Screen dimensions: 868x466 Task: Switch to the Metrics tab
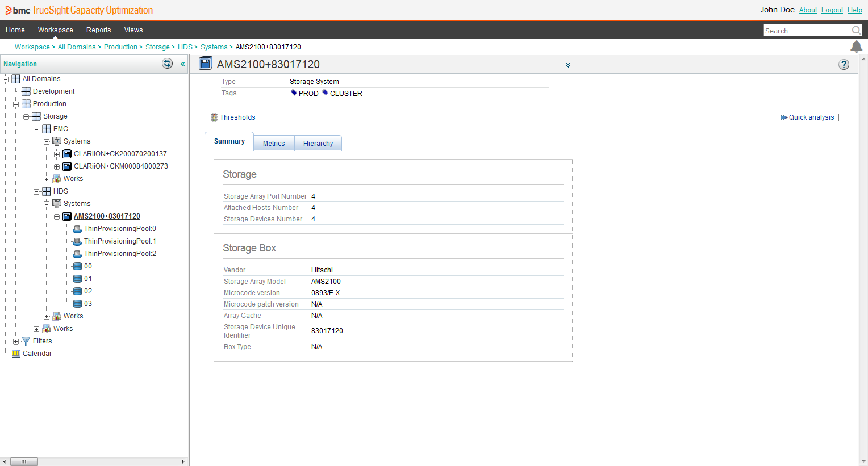pyautogui.click(x=274, y=144)
